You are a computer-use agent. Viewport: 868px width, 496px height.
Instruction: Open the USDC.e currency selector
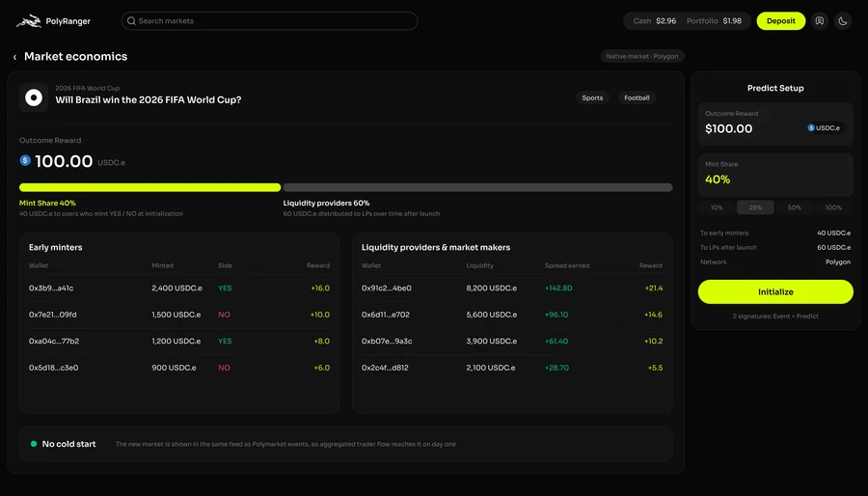pos(825,128)
